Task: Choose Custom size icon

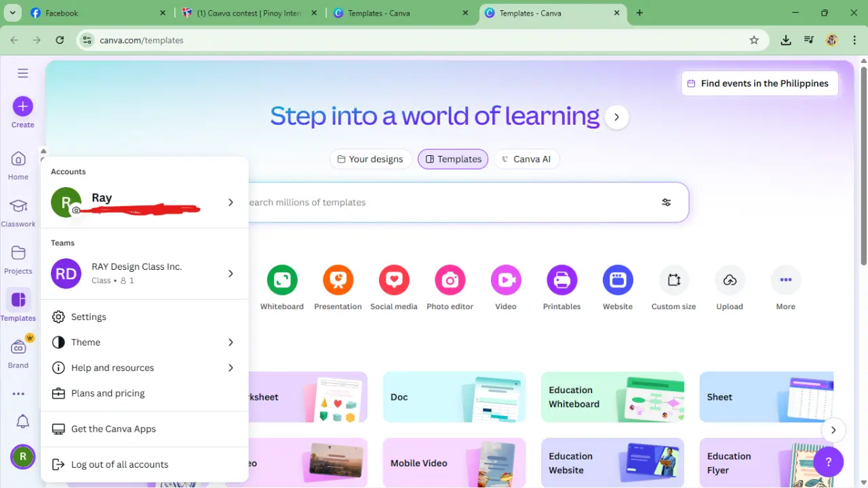Action: click(x=674, y=280)
